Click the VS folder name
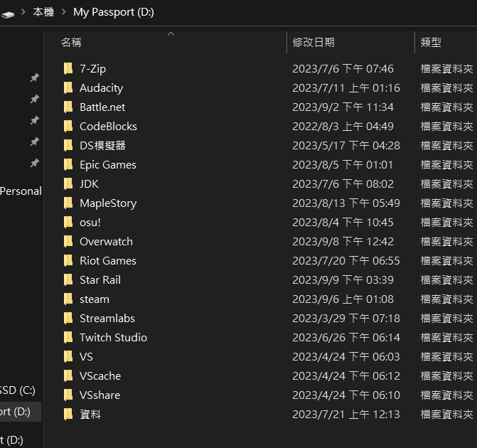Image resolution: width=477 pixels, height=448 pixels. click(x=86, y=356)
